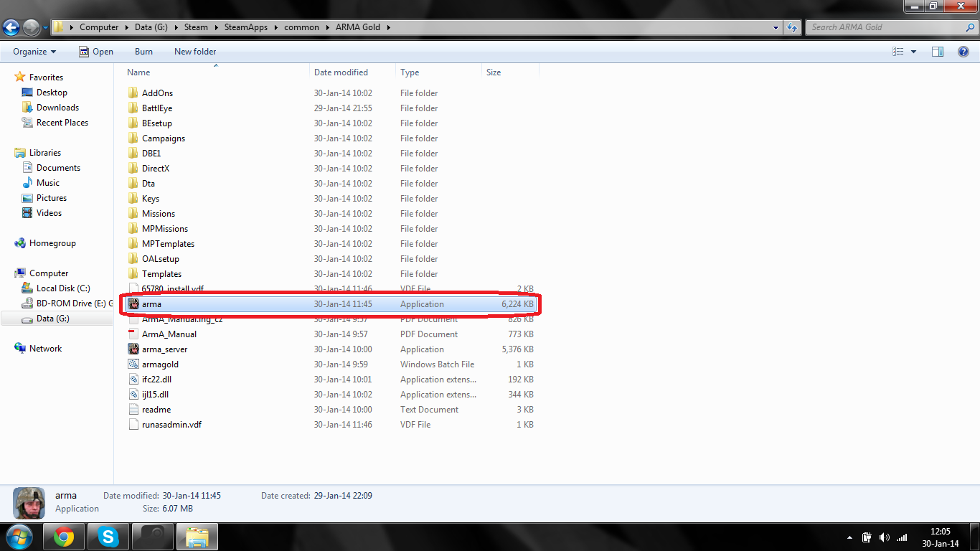This screenshot has height=551, width=980.
Task: Select the Missions folder name
Action: (159, 214)
